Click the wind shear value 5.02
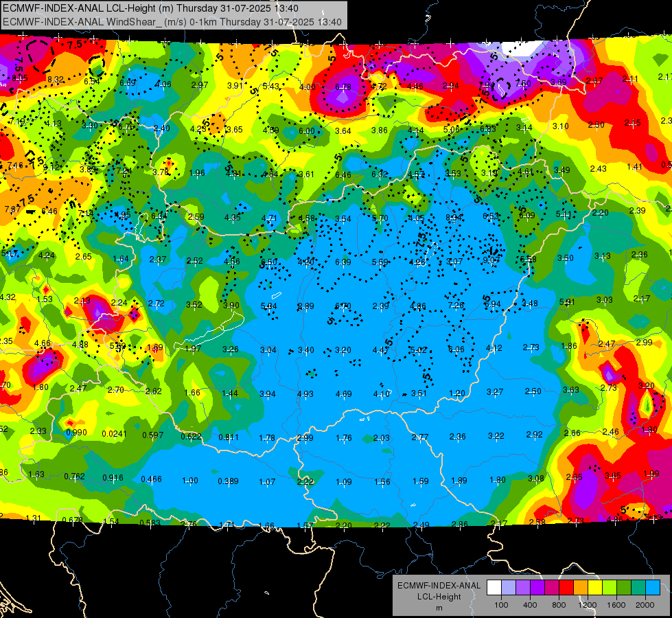This screenshot has height=618, width=672. [x=418, y=350]
